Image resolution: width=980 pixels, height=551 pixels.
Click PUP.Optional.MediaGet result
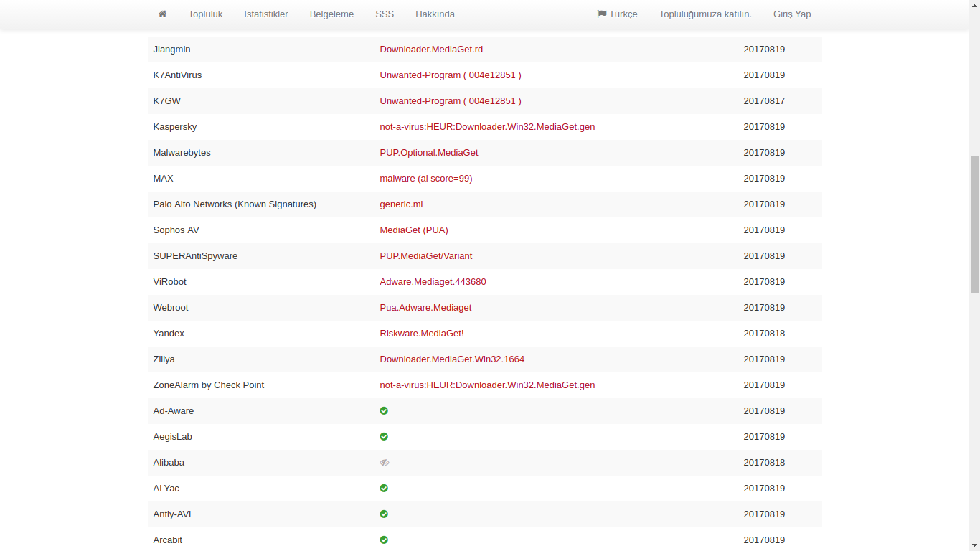click(x=429, y=153)
